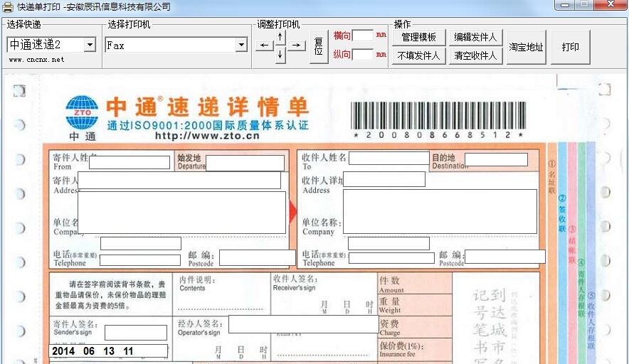This screenshot has height=364, width=629.
Task: Open the 选择打印机 printer dropdown
Action: pos(241,45)
